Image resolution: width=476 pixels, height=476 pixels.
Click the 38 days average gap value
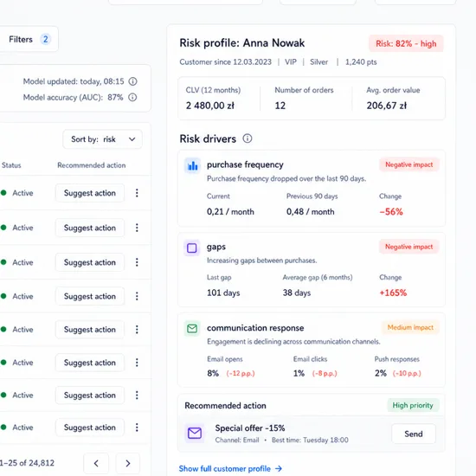[x=297, y=293]
